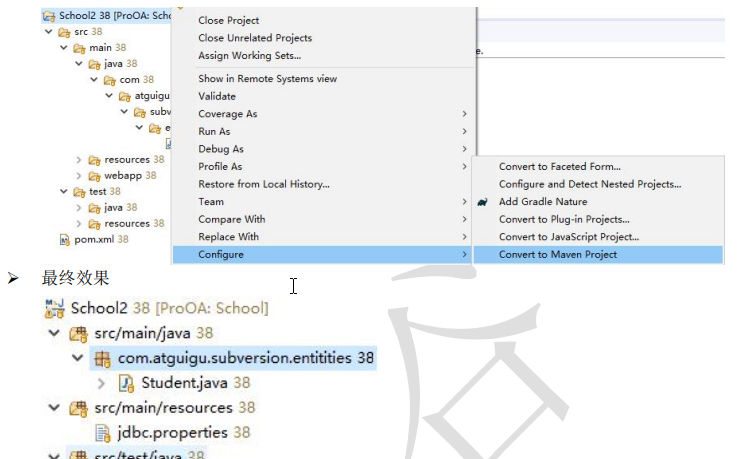Collapse the src/main/java source folder
This screenshot has height=459, width=742.
54,333
